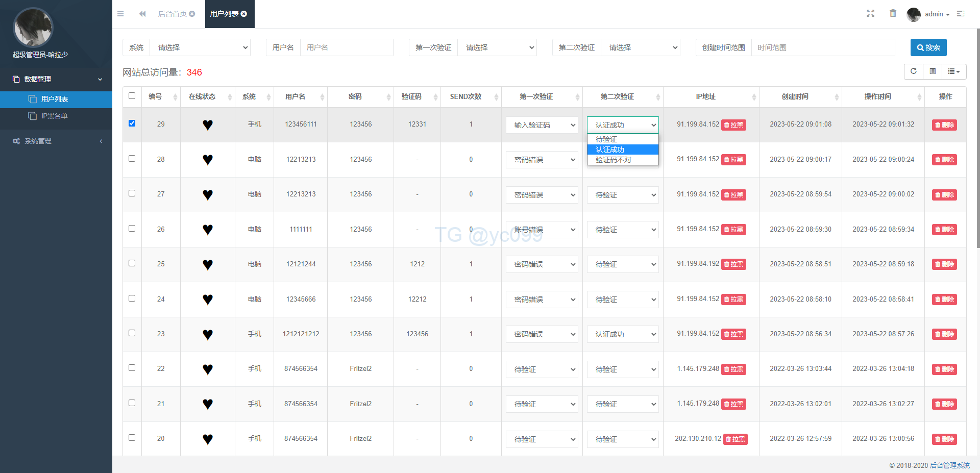Image resolution: width=980 pixels, height=473 pixels.
Task: Click the hamburger menu collapse icon
Action: click(120, 14)
